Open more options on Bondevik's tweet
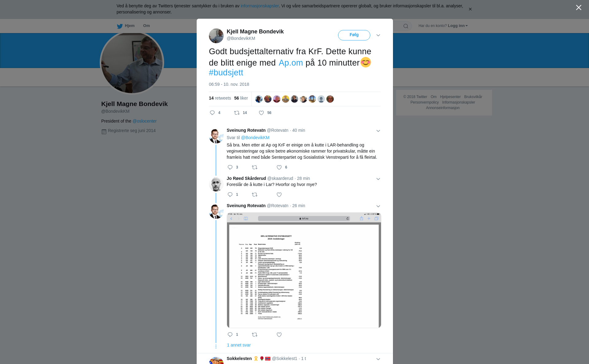 378,35
